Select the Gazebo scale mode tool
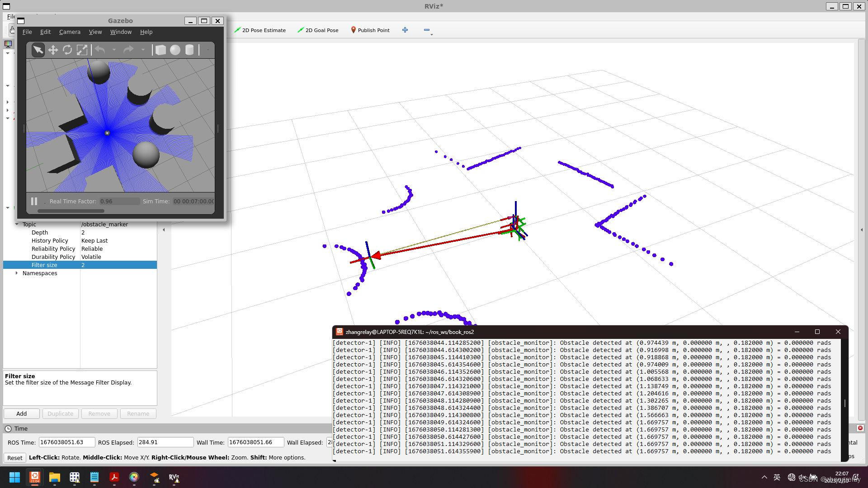Viewport: 868px width, 488px height. click(82, 50)
